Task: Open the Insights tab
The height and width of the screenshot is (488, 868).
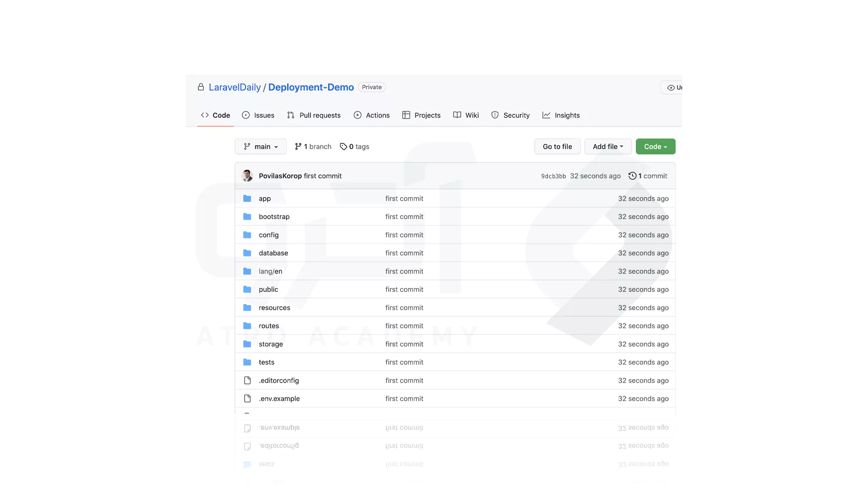Action: (561, 115)
